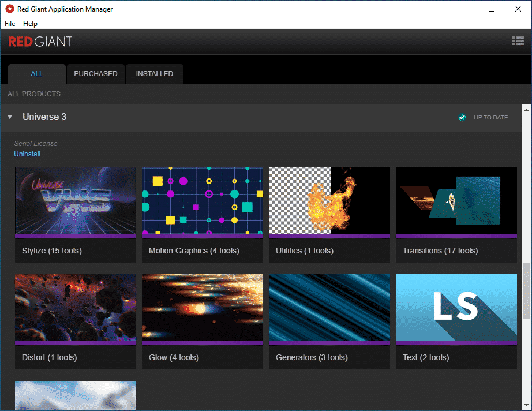Maximize the Red Giant Application Manager window
Screen dimensions: 532x411
click(491, 9)
